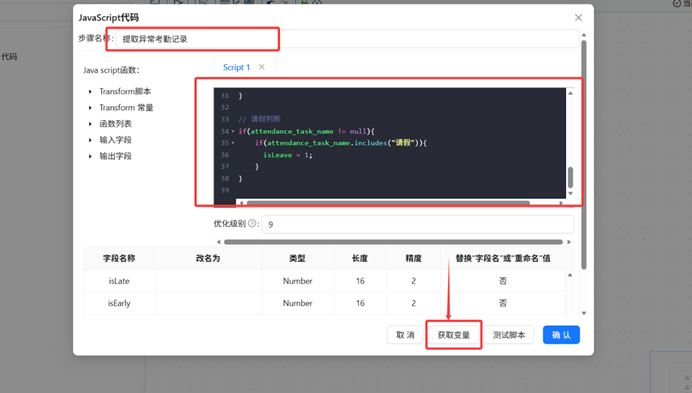Click code editor scroll down arrow
Image resolution: width=692 pixels, height=393 pixels.
tap(570, 193)
